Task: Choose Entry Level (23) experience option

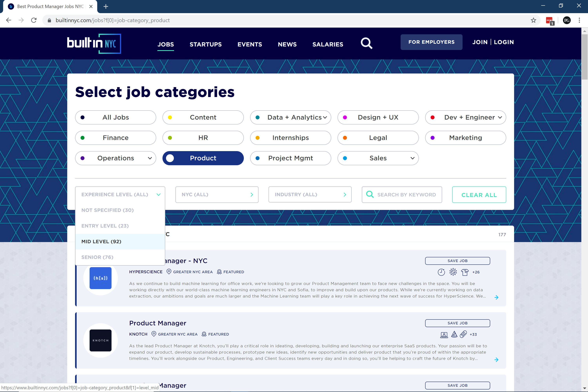Action: (120, 226)
